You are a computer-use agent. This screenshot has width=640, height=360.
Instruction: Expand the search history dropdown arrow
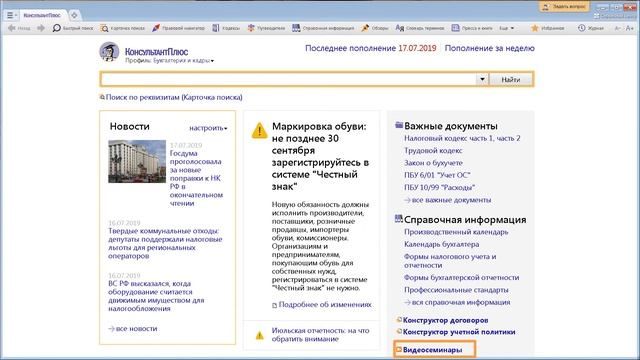coord(482,79)
